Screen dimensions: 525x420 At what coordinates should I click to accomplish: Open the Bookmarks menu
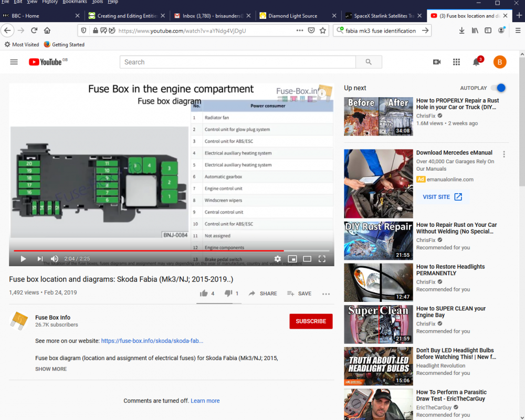[x=75, y=2]
